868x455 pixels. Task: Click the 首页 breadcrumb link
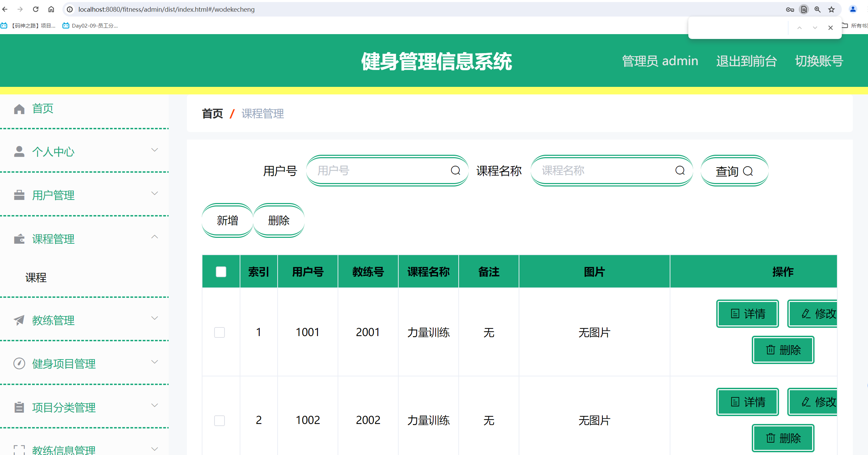click(x=212, y=114)
